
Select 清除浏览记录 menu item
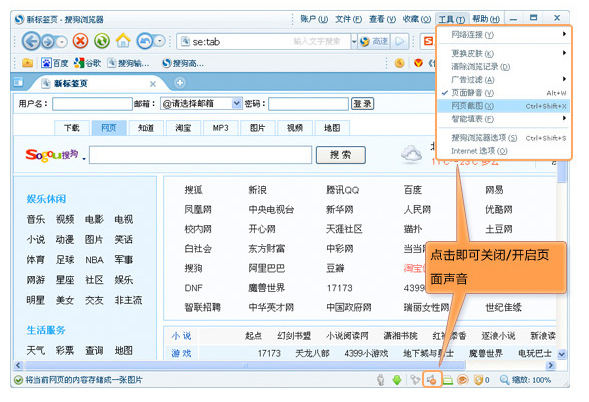503,66
